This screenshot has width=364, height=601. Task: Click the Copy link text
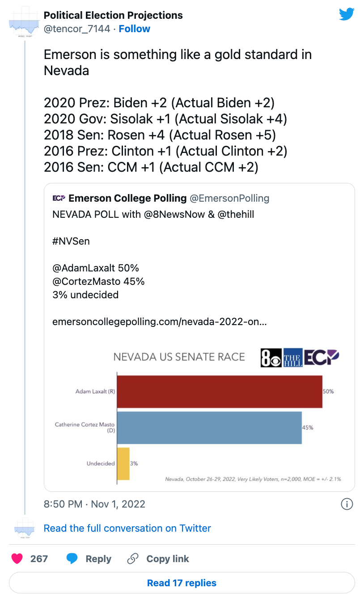point(168,559)
